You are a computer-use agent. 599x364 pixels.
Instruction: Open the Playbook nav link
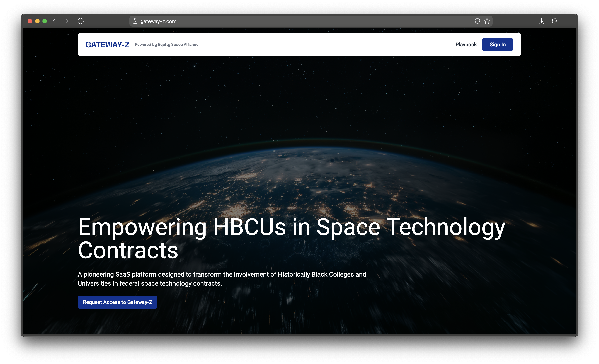tap(466, 45)
